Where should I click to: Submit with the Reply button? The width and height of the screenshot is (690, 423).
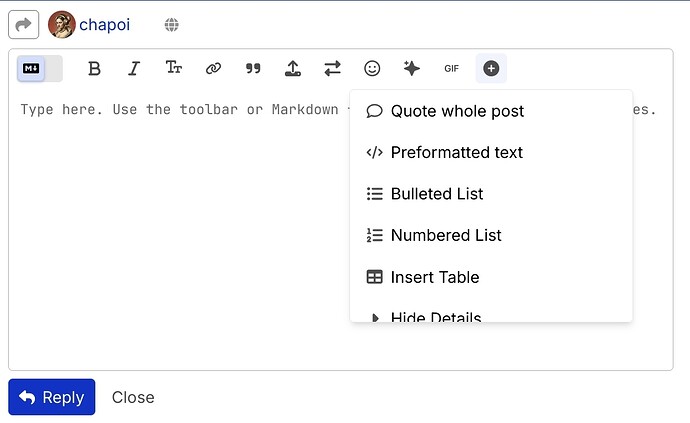point(51,397)
